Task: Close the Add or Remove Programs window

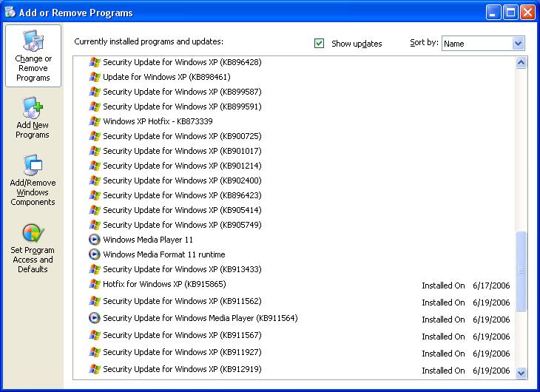Action: pos(527,13)
